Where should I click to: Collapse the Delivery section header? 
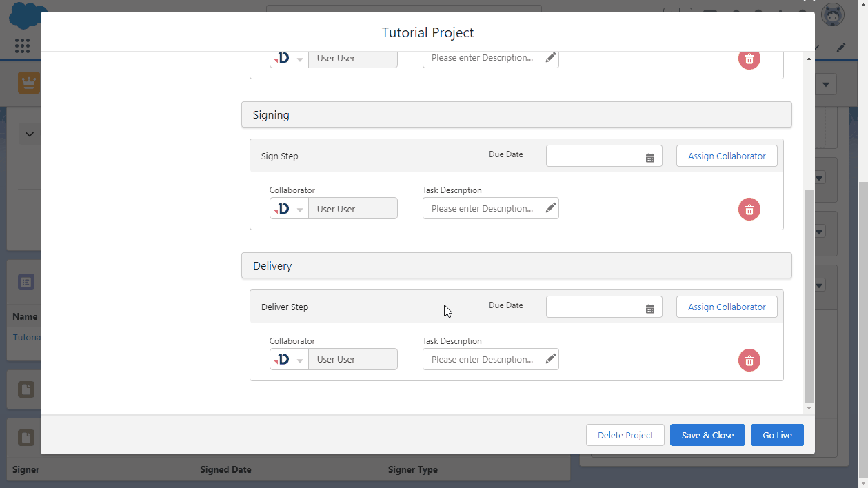tap(516, 266)
